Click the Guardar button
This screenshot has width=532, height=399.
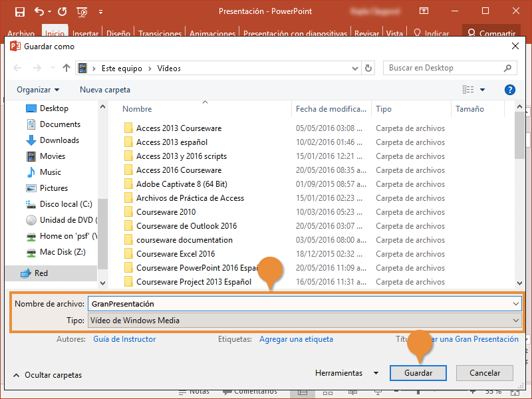point(418,373)
